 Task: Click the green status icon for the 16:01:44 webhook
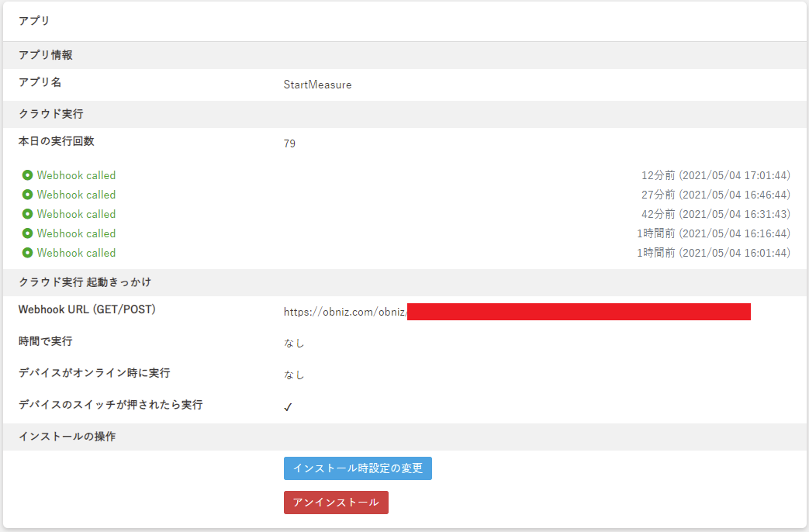click(28, 253)
